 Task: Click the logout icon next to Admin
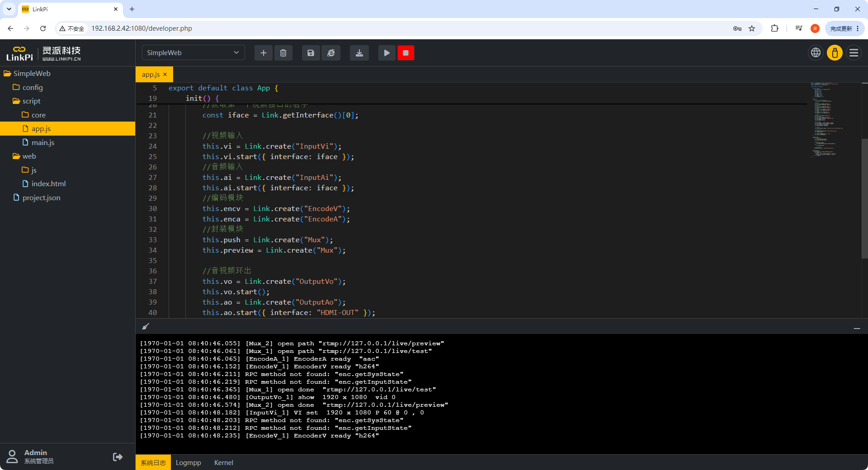pos(118,457)
